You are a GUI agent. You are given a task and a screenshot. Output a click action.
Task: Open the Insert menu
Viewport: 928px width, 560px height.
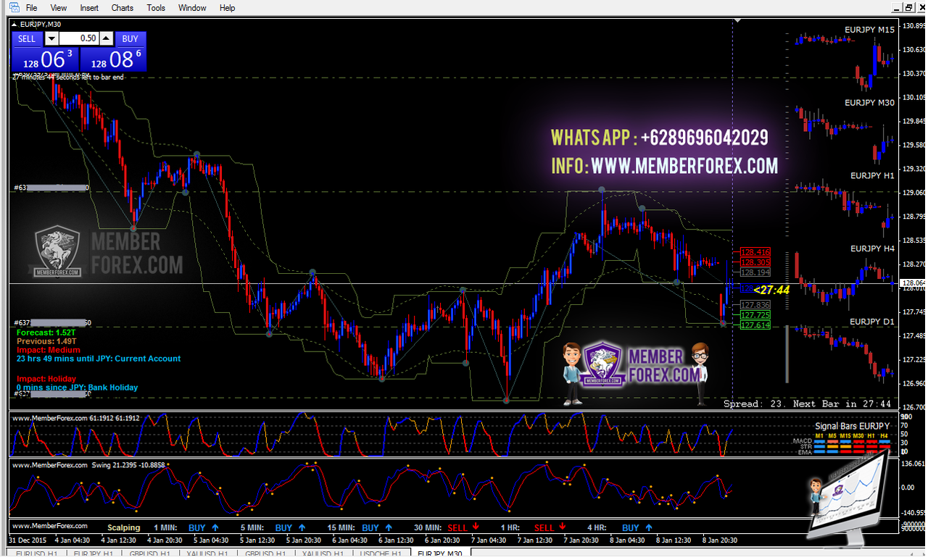click(89, 8)
